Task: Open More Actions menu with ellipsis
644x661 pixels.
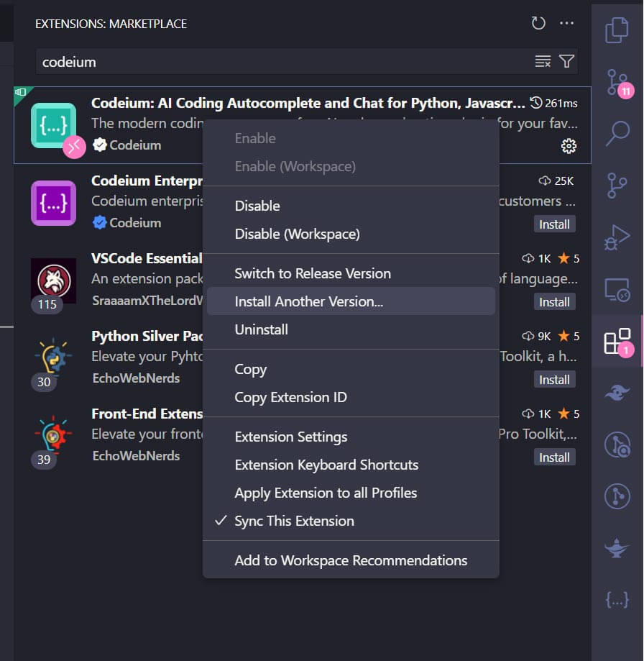Action: tap(566, 24)
